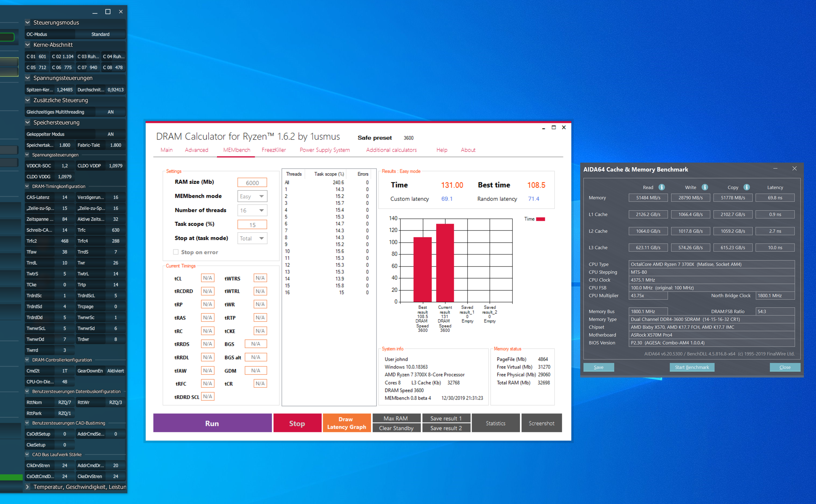Viewport: 816px width, 504px height.
Task: Collapse the Steuerungsmodus section chevron
Action: [x=28, y=22]
